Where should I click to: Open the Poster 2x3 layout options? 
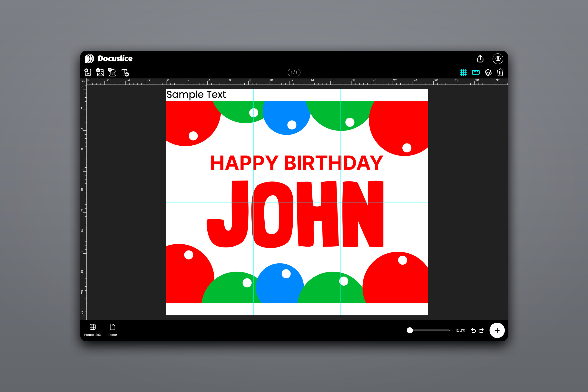click(93, 330)
